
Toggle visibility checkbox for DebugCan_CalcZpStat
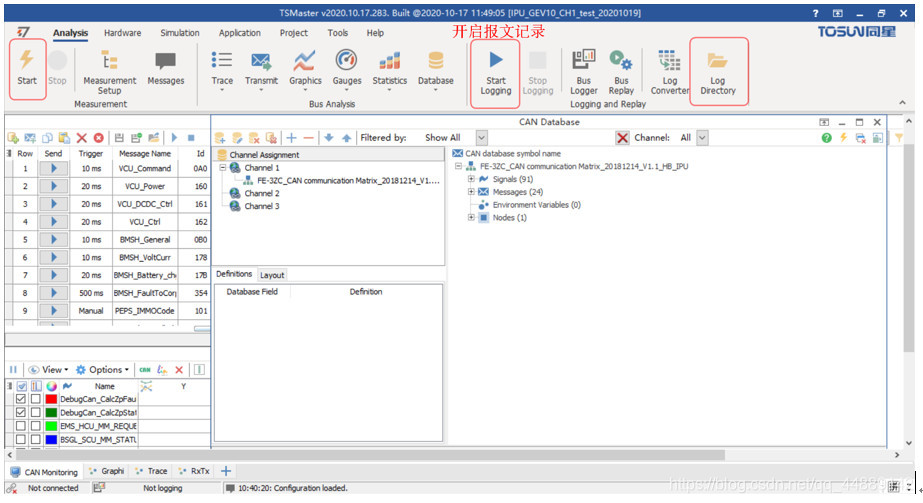pos(21,412)
